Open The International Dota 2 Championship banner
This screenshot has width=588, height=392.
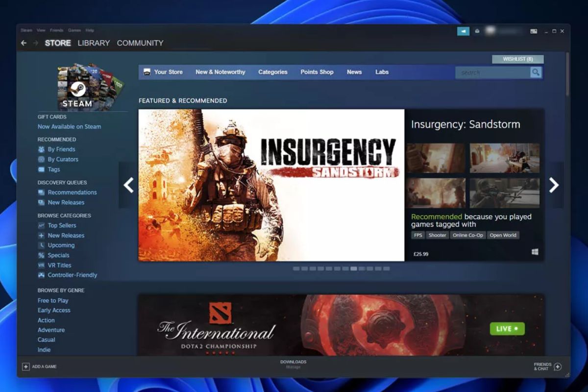[341, 325]
